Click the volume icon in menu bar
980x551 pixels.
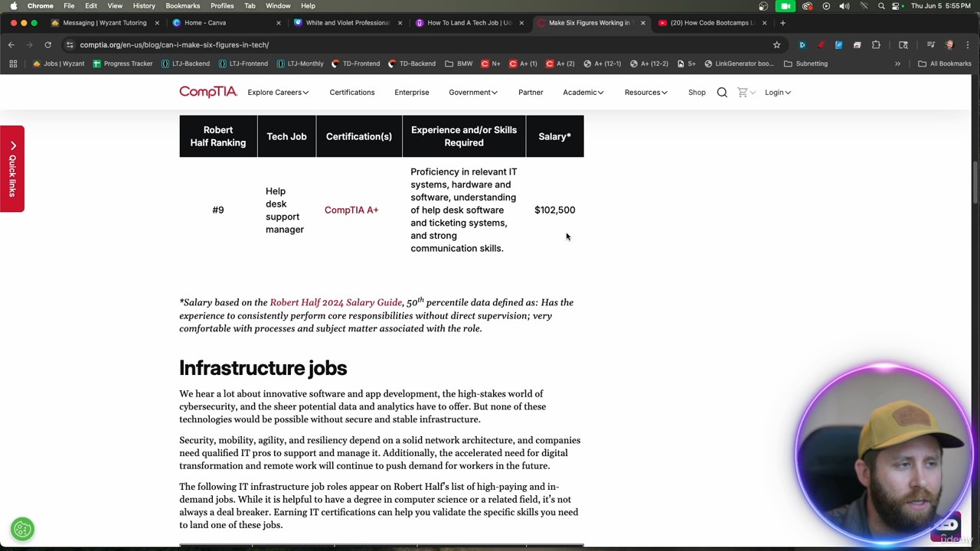(844, 6)
